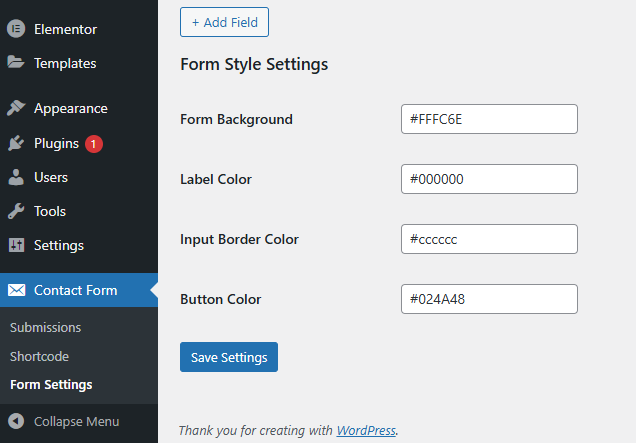Click the Tools wrench icon
Image resolution: width=636 pixels, height=443 pixels.
tap(16, 211)
